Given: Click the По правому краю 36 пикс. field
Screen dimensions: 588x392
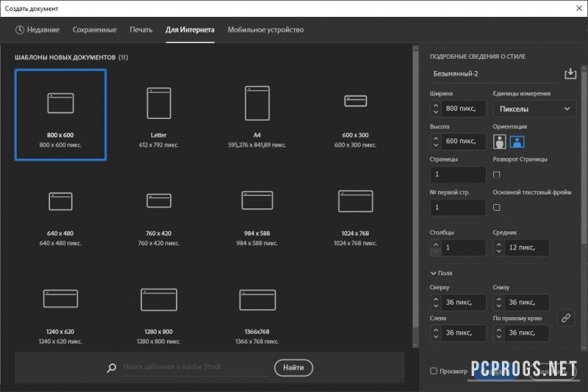Looking at the screenshot, I should click(x=526, y=333).
